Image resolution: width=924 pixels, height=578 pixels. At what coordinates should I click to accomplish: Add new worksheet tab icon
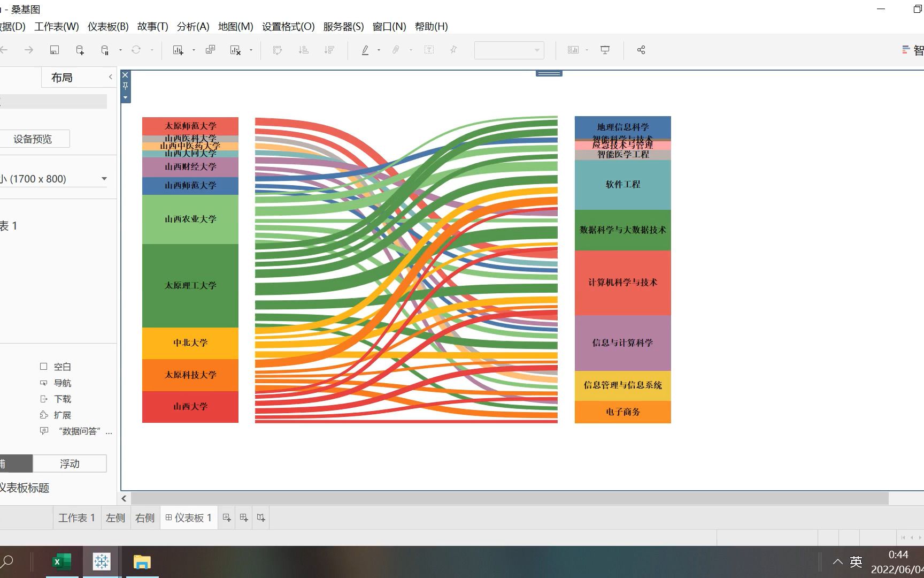(227, 518)
